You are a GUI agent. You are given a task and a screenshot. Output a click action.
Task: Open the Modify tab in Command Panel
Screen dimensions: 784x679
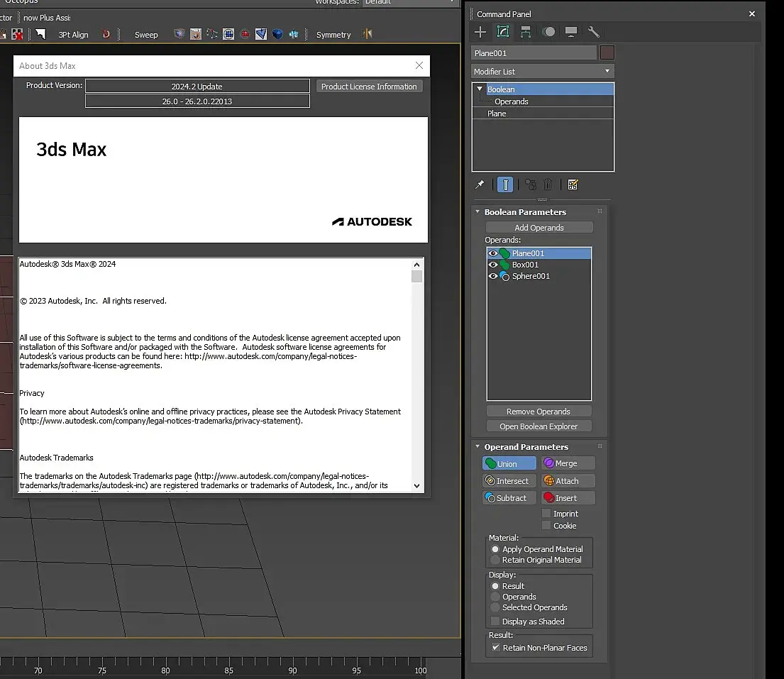pyautogui.click(x=503, y=32)
